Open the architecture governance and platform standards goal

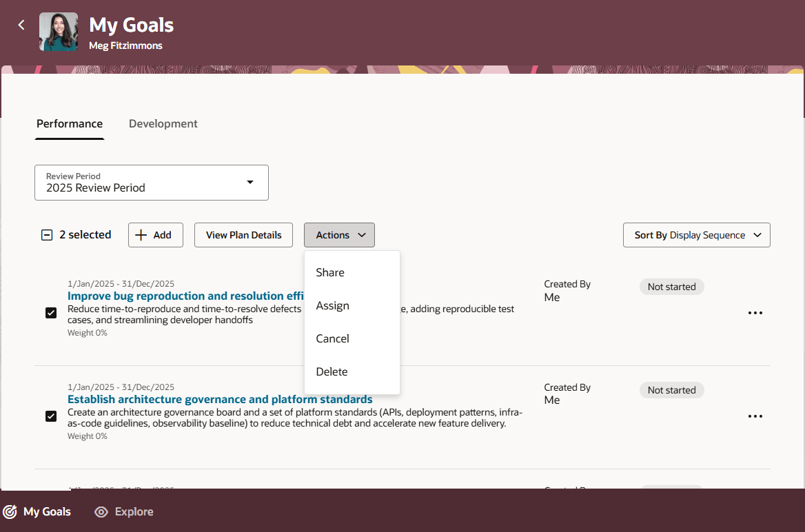[x=219, y=399]
